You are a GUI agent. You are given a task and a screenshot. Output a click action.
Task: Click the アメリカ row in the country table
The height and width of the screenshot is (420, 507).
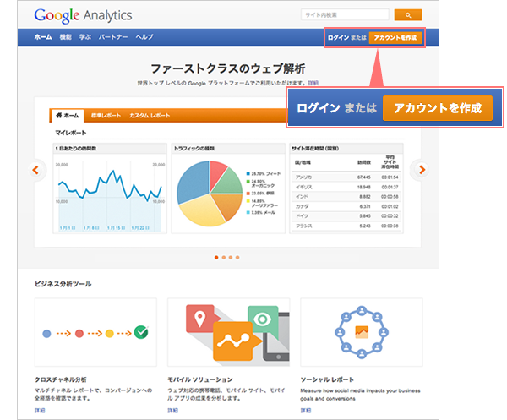click(x=346, y=177)
